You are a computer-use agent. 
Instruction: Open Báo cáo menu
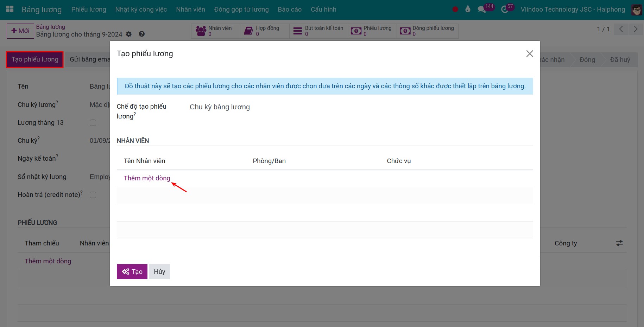(290, 9)
